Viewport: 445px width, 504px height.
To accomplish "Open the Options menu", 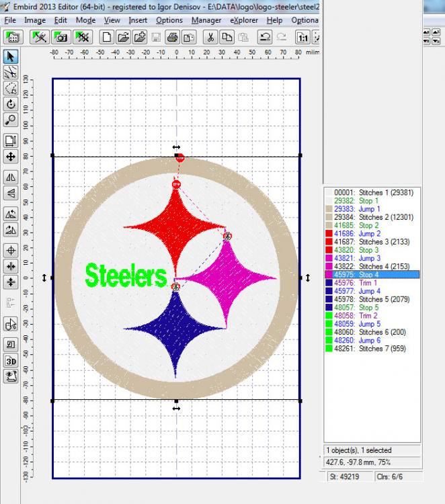I will [x=169, y=20].
